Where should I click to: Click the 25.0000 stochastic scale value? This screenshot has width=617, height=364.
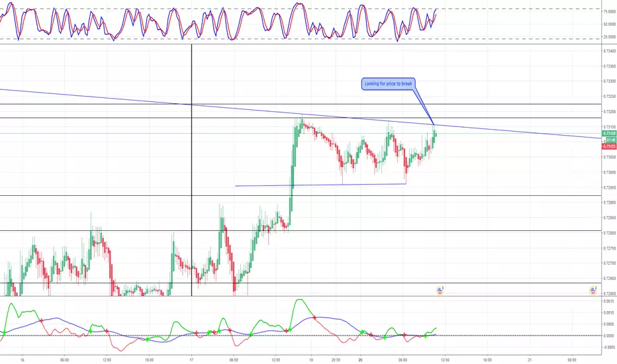610,37
